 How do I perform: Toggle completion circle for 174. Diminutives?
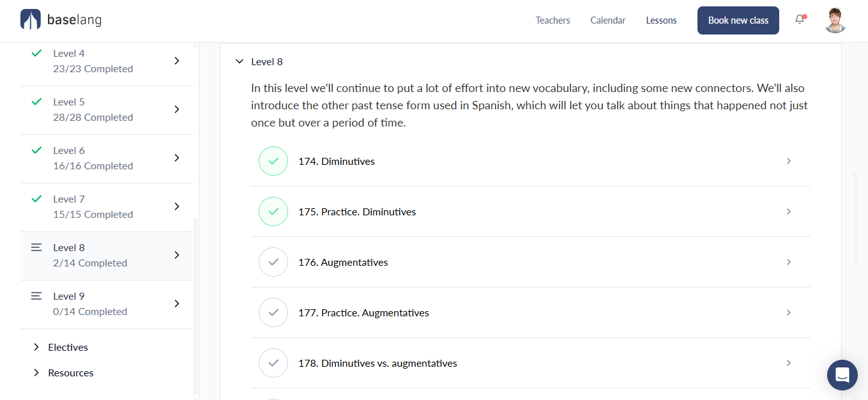click(273, 161)
